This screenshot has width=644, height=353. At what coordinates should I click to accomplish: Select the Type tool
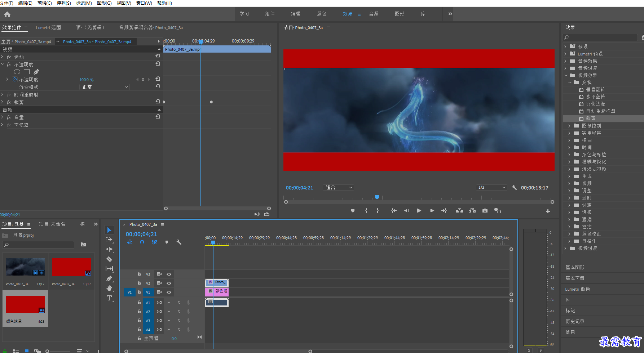(x=109, y=298)
